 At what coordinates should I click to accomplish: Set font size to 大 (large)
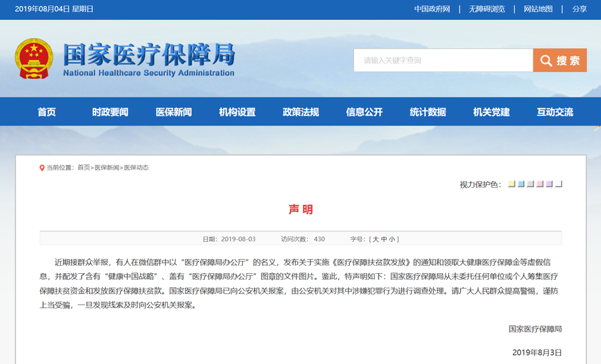pos(376,238)
